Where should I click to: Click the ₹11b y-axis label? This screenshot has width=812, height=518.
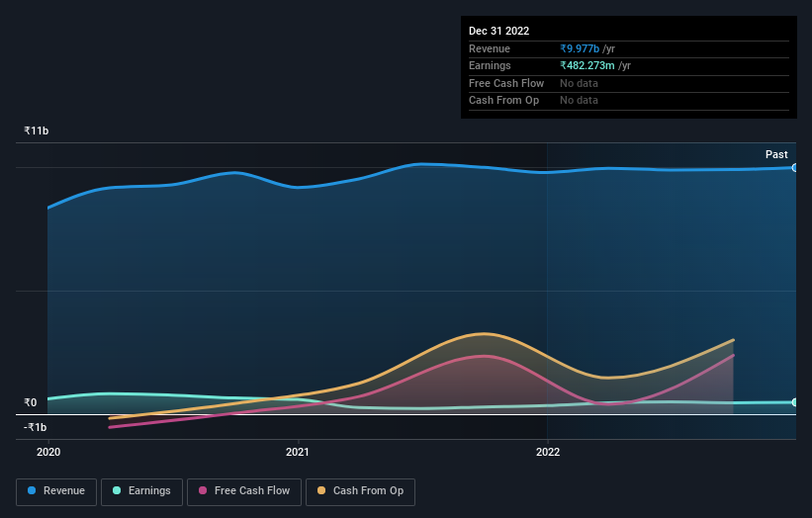[x=37, y=130]
